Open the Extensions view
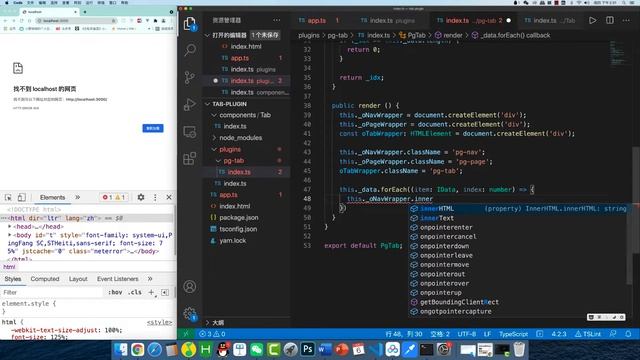This screenshot has height=360, width=640. pyautogui.click(x=190, y=158)
